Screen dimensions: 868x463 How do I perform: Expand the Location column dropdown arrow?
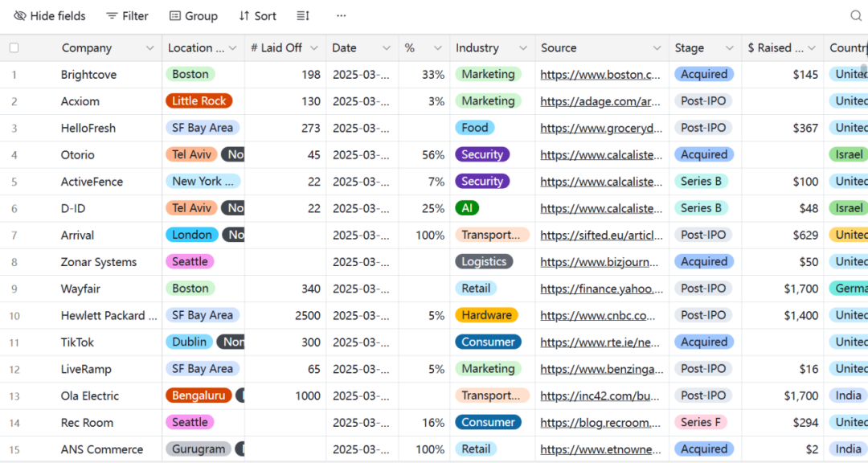pyautogui.click(x=232, y=48)
